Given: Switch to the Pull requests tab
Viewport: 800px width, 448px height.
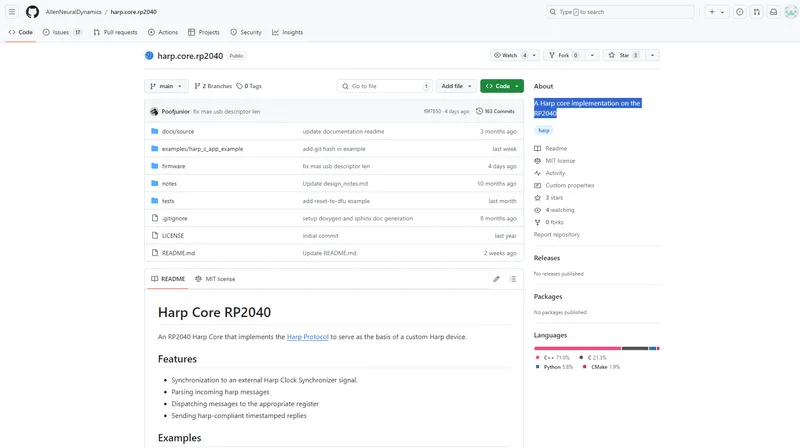Looking at the screenshot, I should [115, 32].
